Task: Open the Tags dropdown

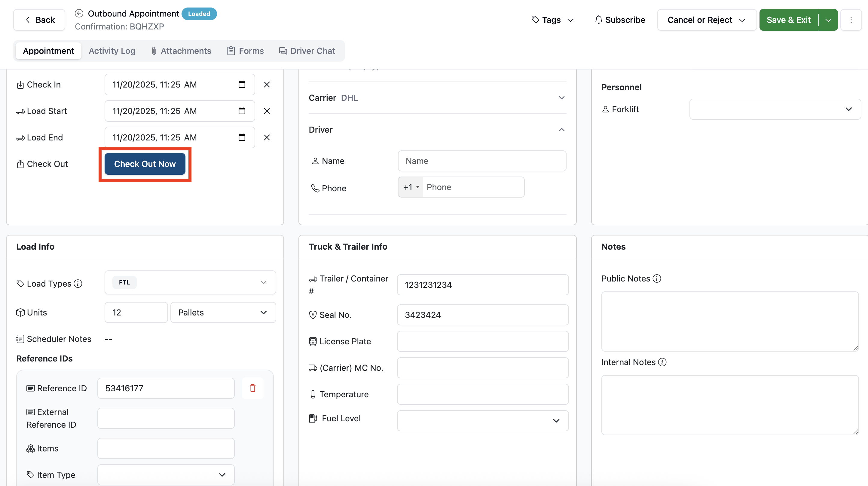Action: click(552, 20)
